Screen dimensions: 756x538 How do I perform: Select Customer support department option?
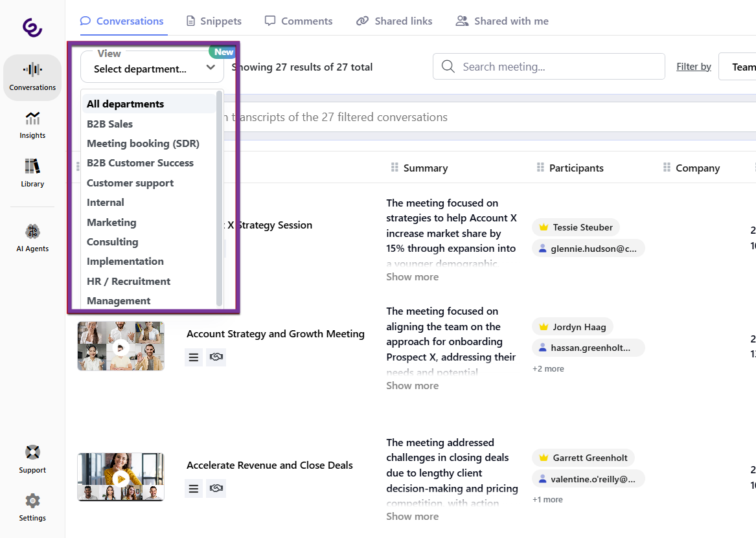point(130,183)
